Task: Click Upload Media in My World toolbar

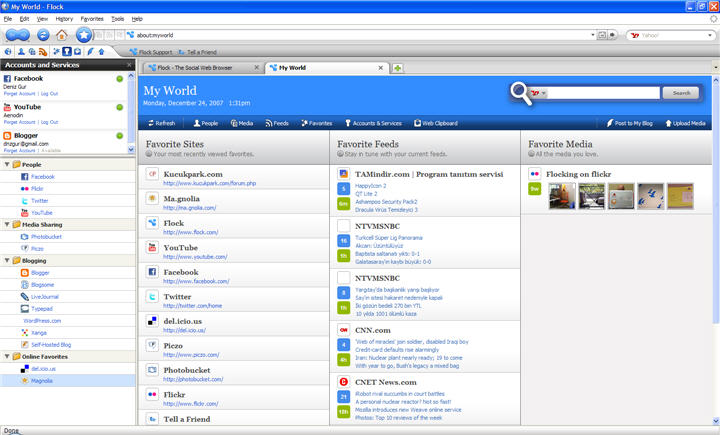Action: 685,123
